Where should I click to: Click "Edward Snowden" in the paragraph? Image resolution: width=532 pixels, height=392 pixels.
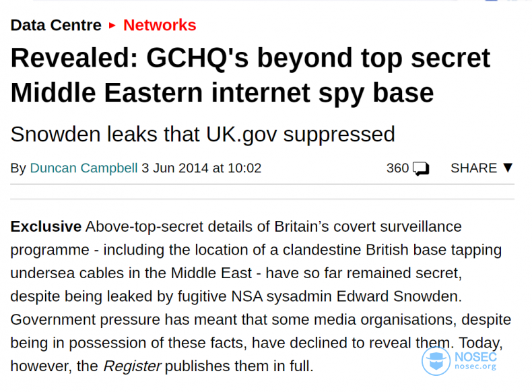(399, 296)
